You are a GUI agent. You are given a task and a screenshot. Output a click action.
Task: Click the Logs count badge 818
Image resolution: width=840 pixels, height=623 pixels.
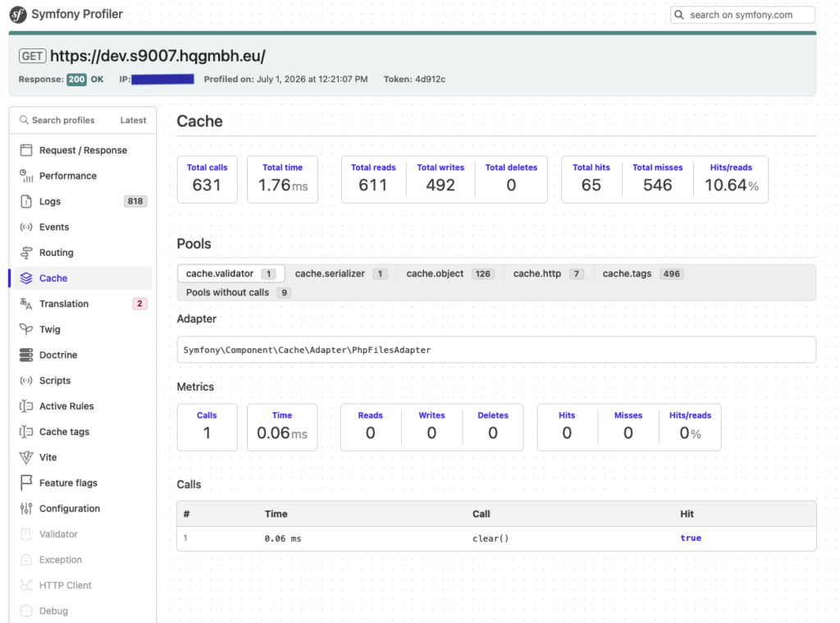[x=135, y=202]
